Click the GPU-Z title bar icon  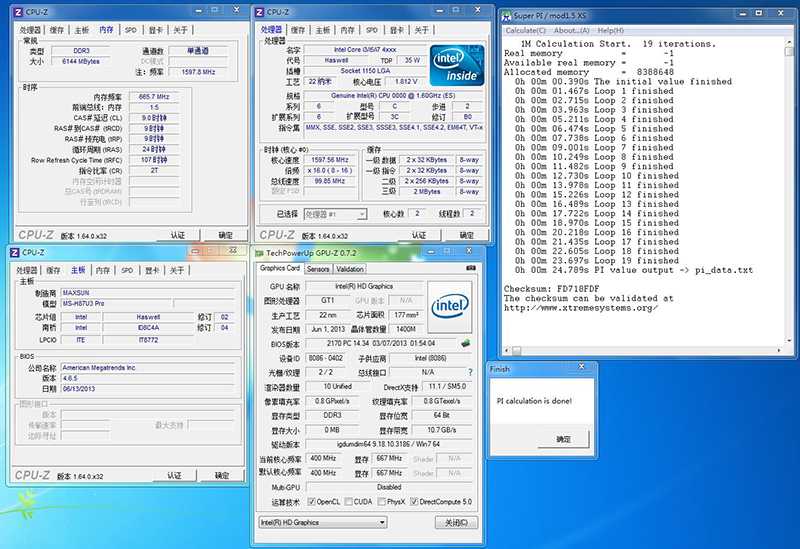click(x=259, y=253)
